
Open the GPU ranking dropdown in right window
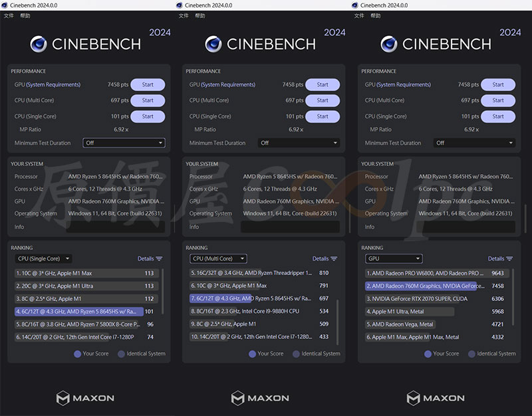394,259
